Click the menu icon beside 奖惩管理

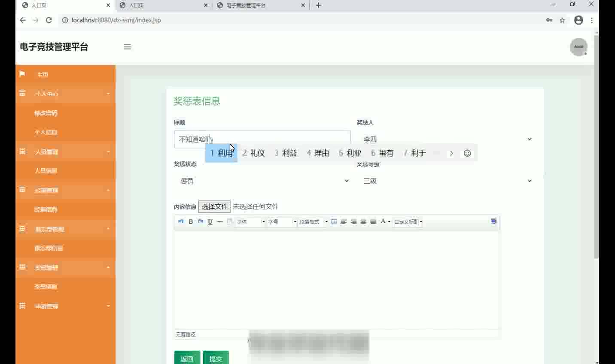(22, 267)
